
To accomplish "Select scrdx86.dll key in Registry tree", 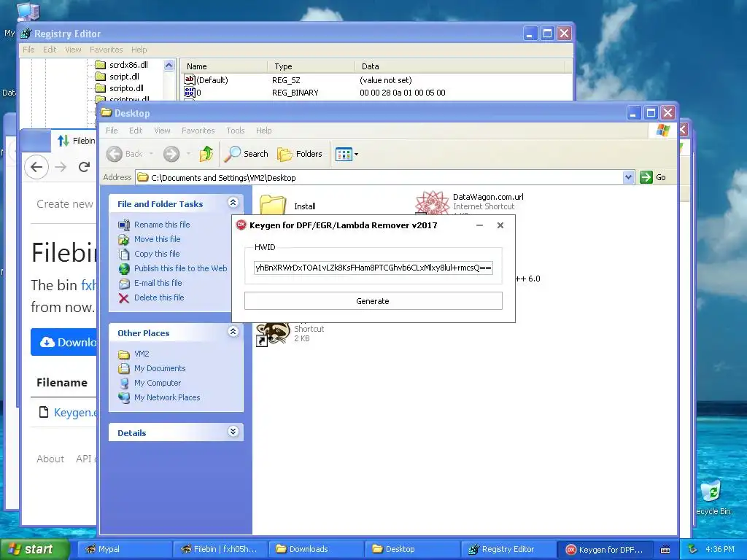I will (x=128, y=65).
